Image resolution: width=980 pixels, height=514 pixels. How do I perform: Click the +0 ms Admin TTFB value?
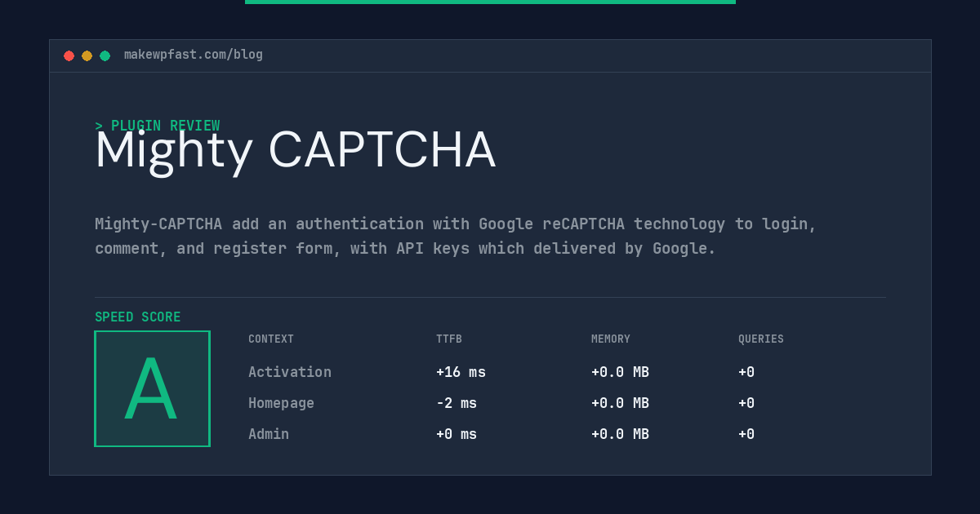(457, 434)
